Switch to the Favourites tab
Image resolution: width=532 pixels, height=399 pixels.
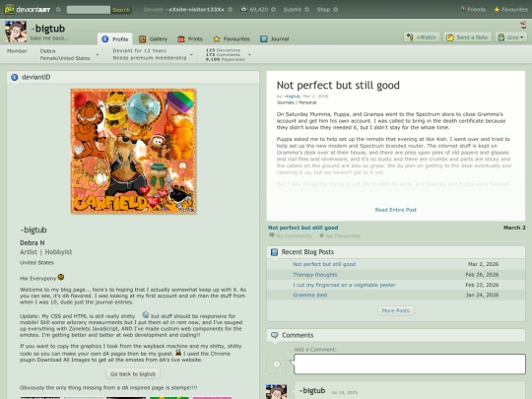tap(232, 39)
